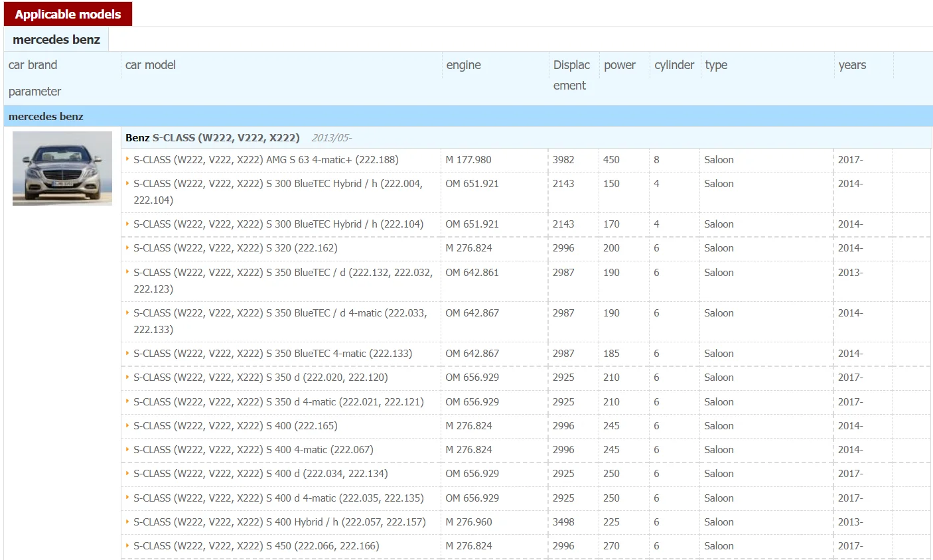This screenshot has height=560, width=933.
Task: Open S 350 BlueTEC / d (222.132, 222.032, 222.123)
Action: 283,281
